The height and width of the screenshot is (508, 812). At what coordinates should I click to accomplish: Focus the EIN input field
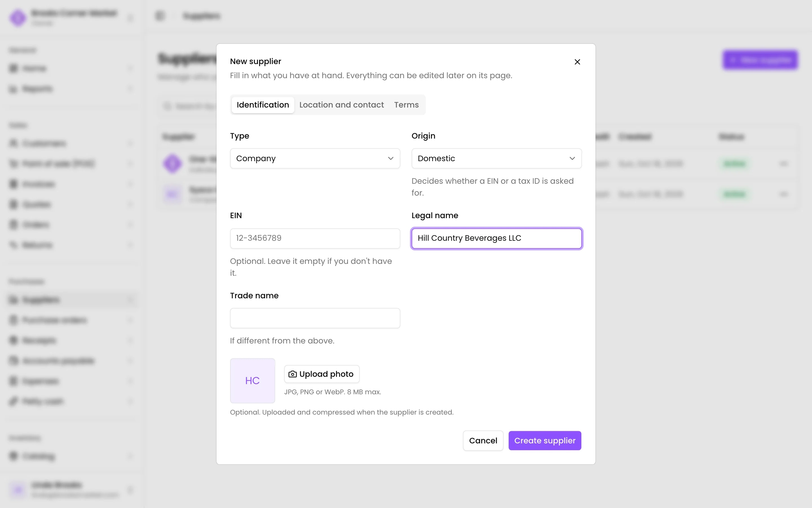(x=315, y=238)
